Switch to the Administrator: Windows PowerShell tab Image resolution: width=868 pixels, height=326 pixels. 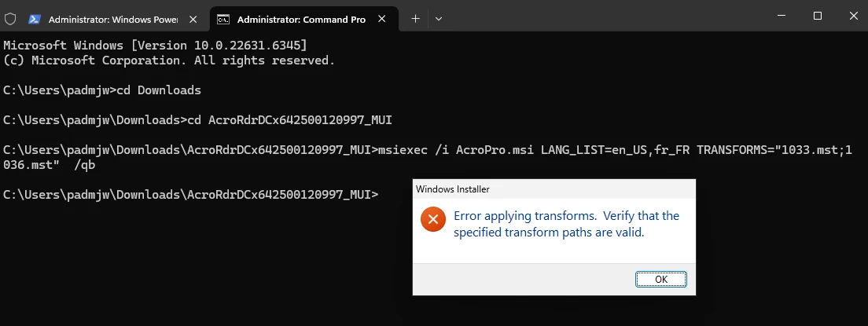(x=113, y=20)
